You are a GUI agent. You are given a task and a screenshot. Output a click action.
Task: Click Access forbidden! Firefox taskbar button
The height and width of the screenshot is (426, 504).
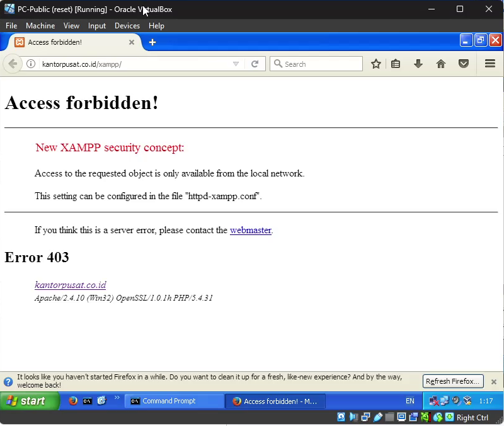275,401
